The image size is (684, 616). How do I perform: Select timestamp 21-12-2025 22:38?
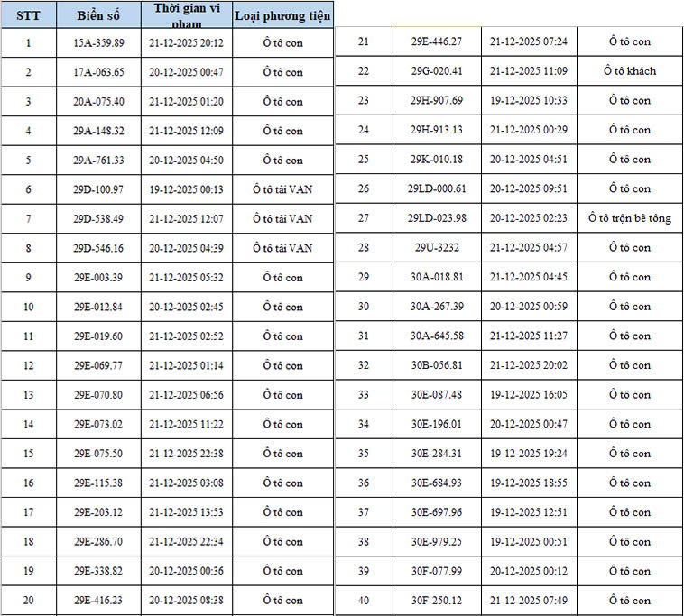[189, 454]
